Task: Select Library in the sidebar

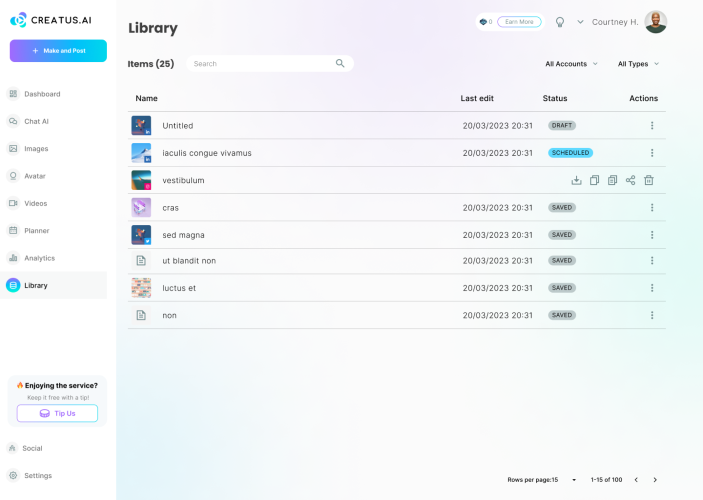Action: pyautogui.click(x=53, y=285)
